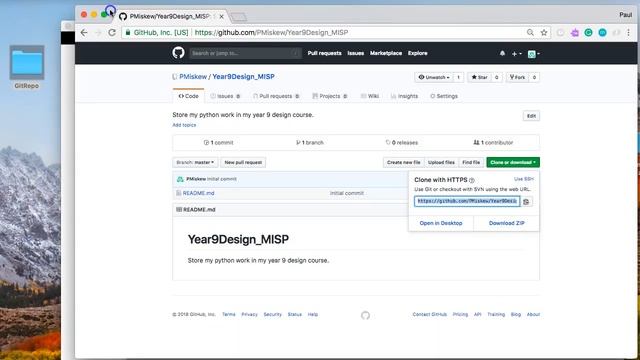Copy clone URL with clipboard icon
The width and height of the screenshot is (640, 360).
[526, 202]
